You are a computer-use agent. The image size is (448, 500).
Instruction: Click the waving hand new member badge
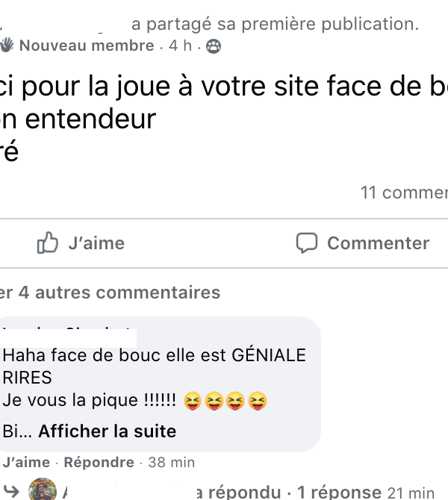7,46
